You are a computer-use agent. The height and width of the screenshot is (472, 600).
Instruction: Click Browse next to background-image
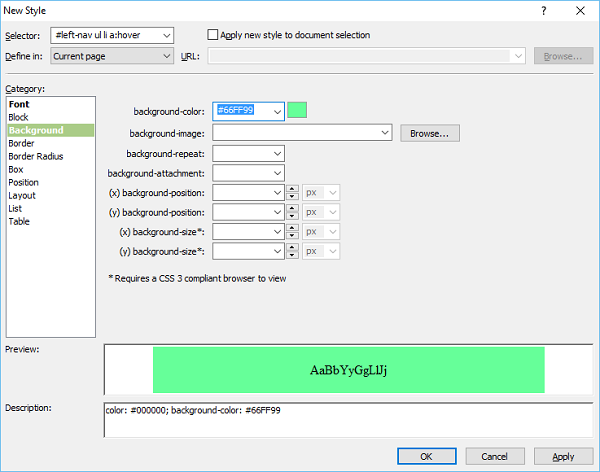430,132
